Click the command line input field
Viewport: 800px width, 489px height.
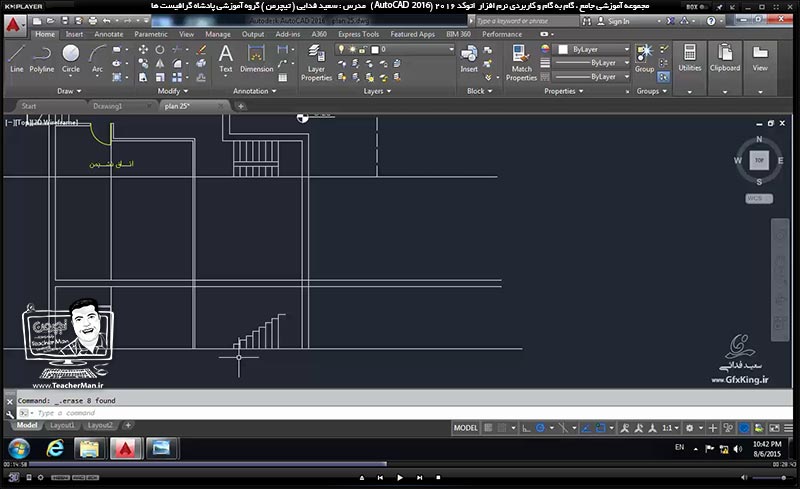tap(405, 413)
